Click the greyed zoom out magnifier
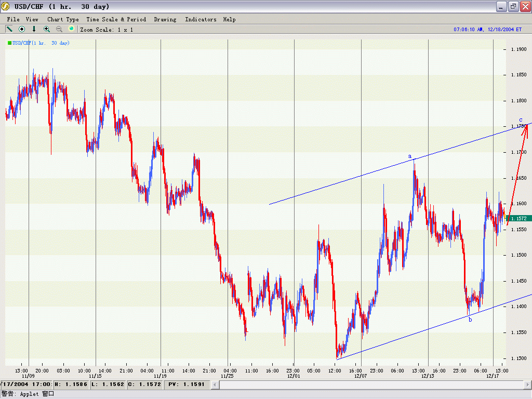The width and height of the screenshot is (532, 399). pyautogui.click(x=59, y=29)
